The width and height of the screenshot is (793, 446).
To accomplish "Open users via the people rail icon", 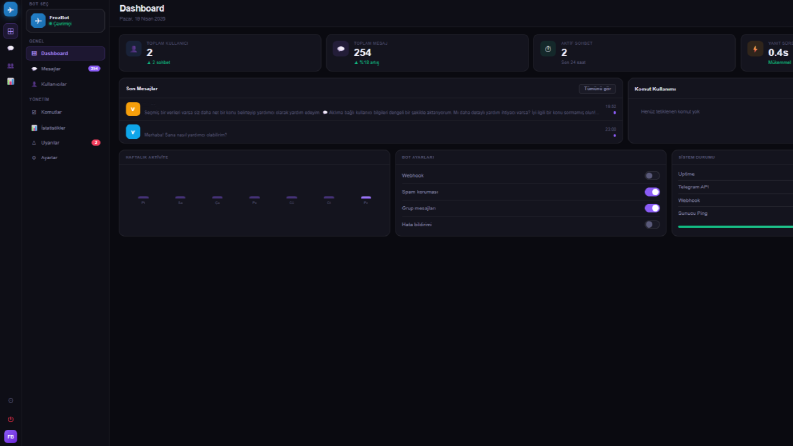I will 11,66.
